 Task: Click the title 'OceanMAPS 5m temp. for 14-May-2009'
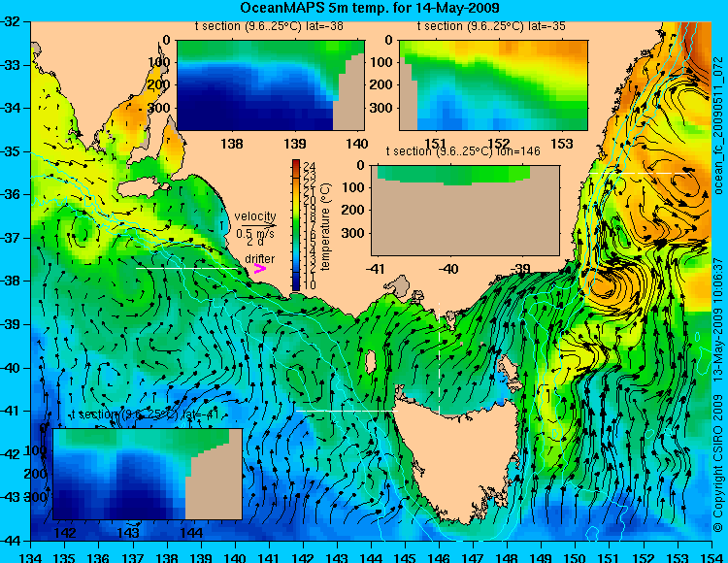click(370, 8)
